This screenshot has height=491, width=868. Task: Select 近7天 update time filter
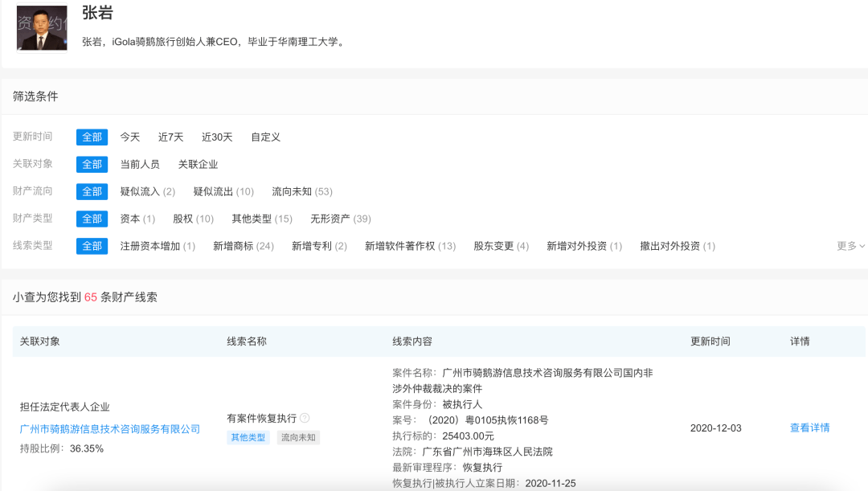171,137
